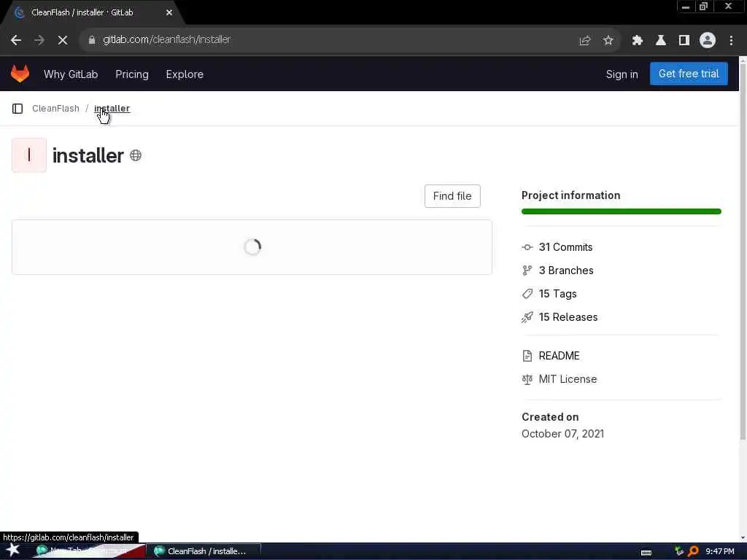Click the October 07, 2021 date text

[562, 434]
